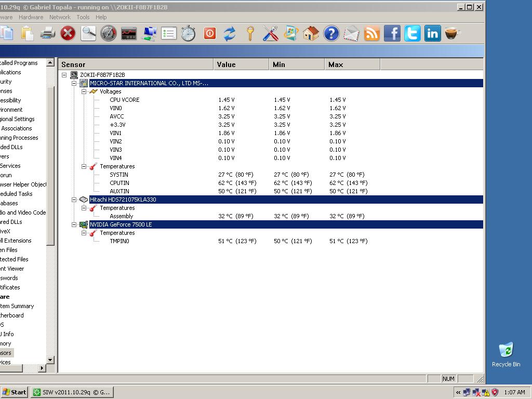532x399 pixels.
Task: Open the speedometer gauge tool
Action: [x=108, y=34]
